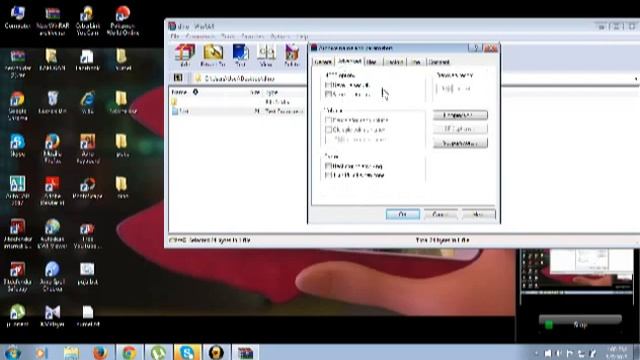Select the text document row in the file list
640x360 pixels.
(x=238, y=111)
